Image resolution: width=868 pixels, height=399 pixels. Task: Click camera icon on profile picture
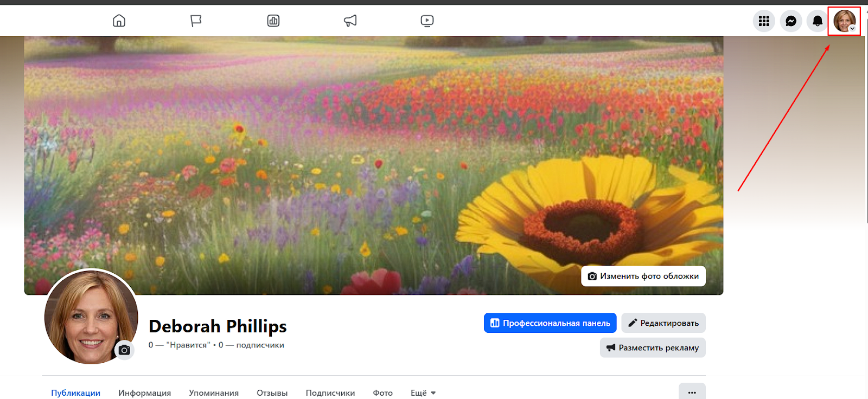tap(124, 350)
